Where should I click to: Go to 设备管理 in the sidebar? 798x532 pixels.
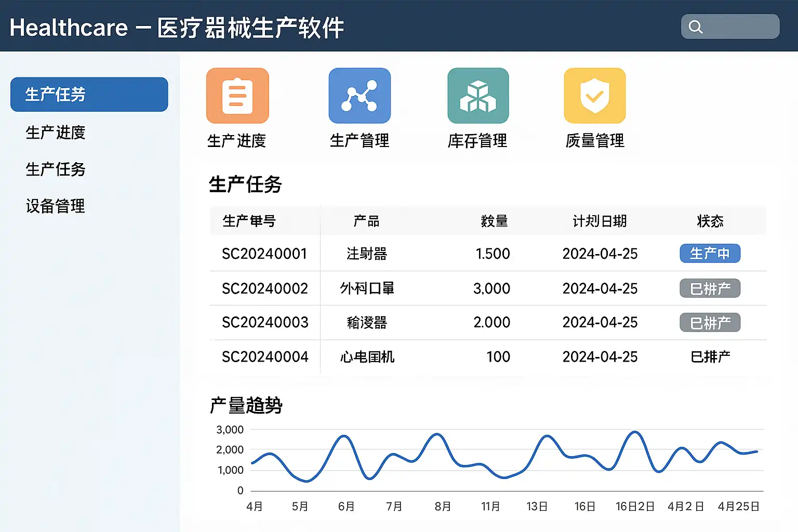[56, 206]
